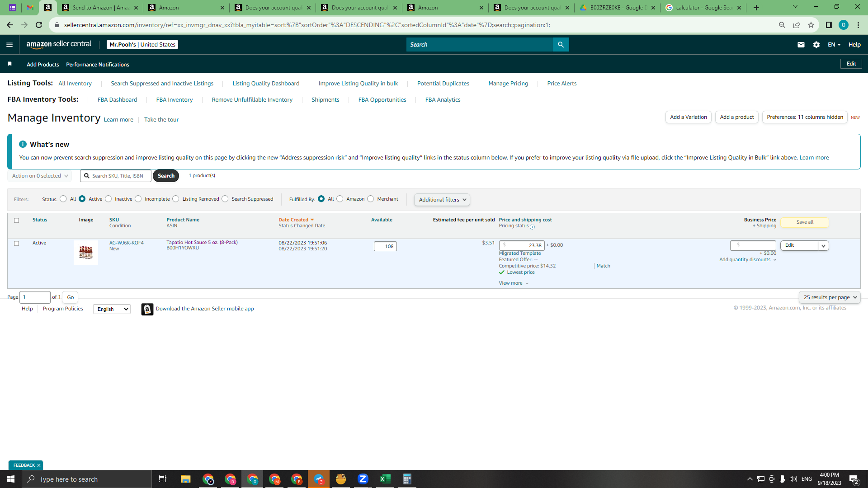Select the Active status radio button

(x=82, y=199)
